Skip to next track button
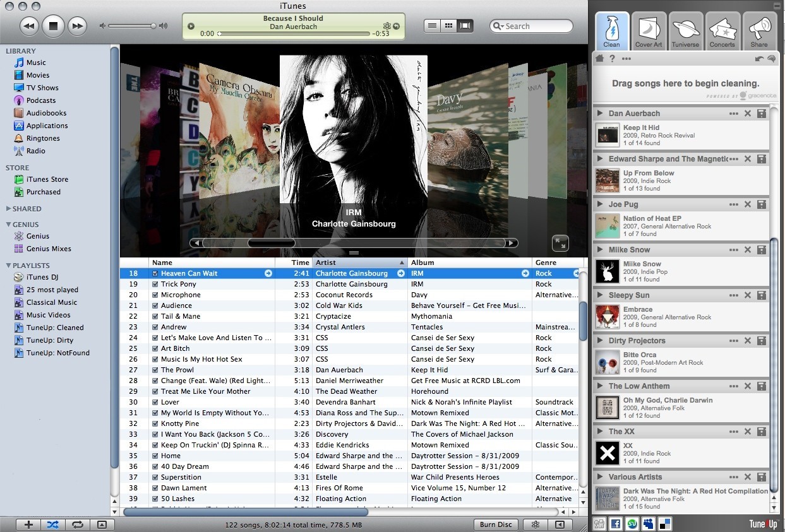 [77, 26]
